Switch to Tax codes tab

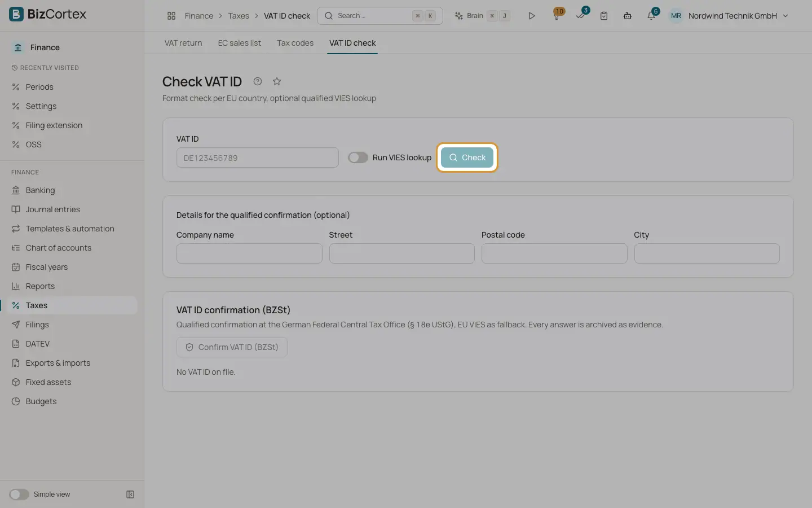pos(295,43)
